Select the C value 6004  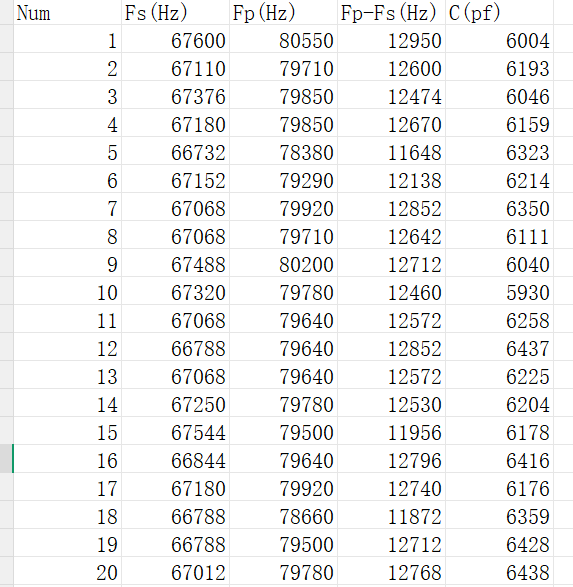tap(500, 39)
